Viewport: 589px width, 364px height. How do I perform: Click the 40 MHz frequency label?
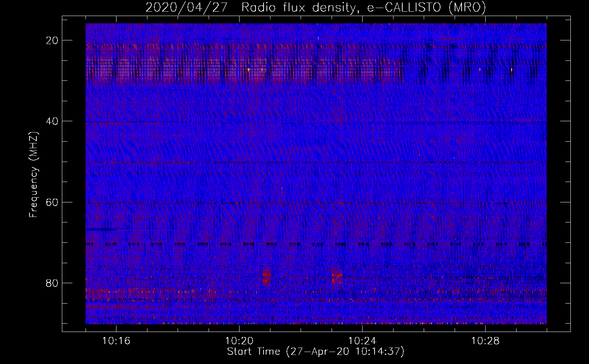52,121
